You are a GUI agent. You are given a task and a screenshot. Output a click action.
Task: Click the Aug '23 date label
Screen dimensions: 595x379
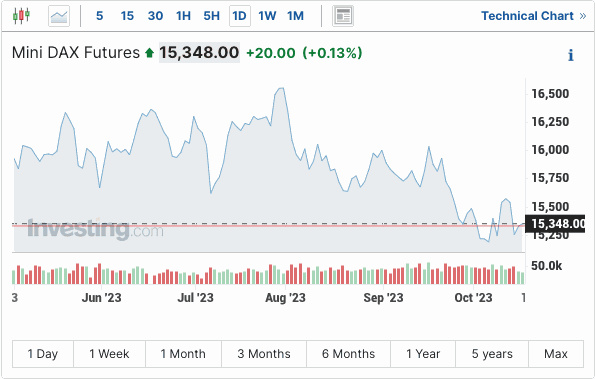(x=285, y=298)
